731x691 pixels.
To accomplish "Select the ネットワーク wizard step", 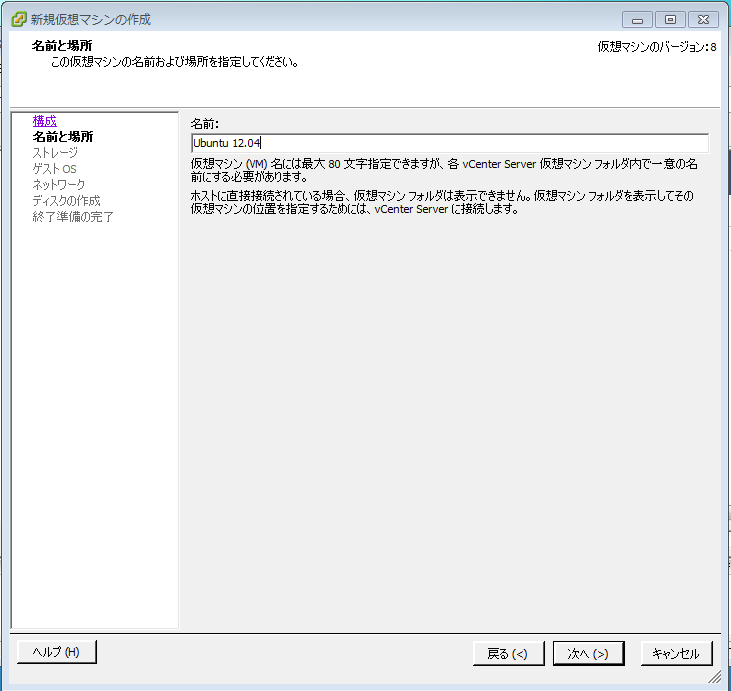I will coord(59,185).
